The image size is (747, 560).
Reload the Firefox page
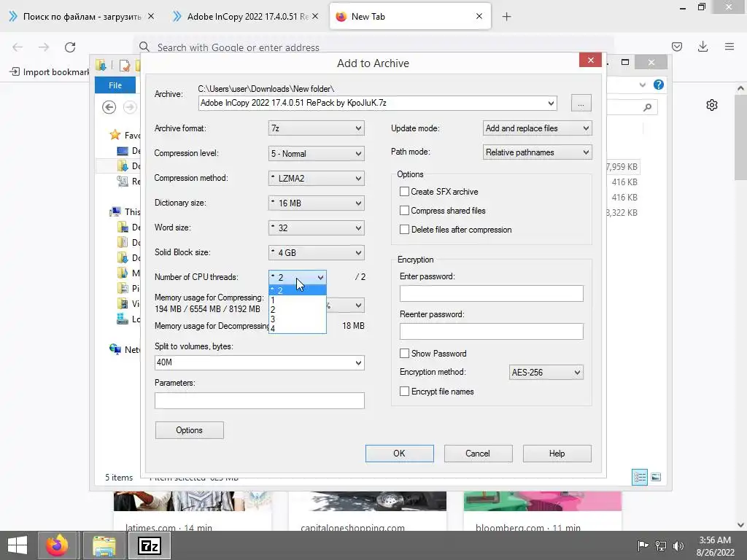point(70,47)
